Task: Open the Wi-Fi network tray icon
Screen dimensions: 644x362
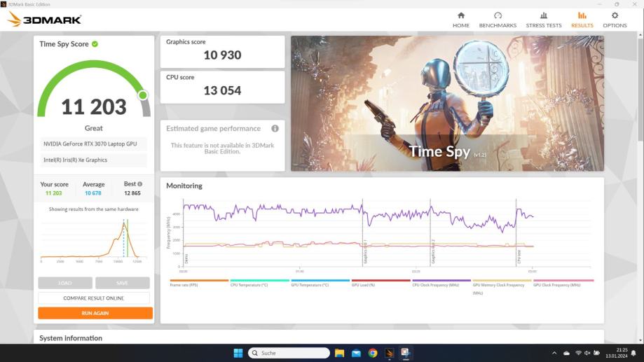Action: coord(578,353)
